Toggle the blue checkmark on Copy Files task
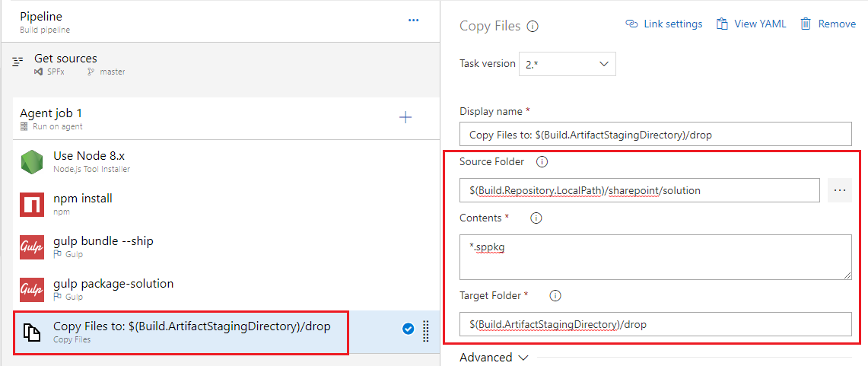Screen dimensions: 868x366 pyautogui.click(x=408, y=329)
